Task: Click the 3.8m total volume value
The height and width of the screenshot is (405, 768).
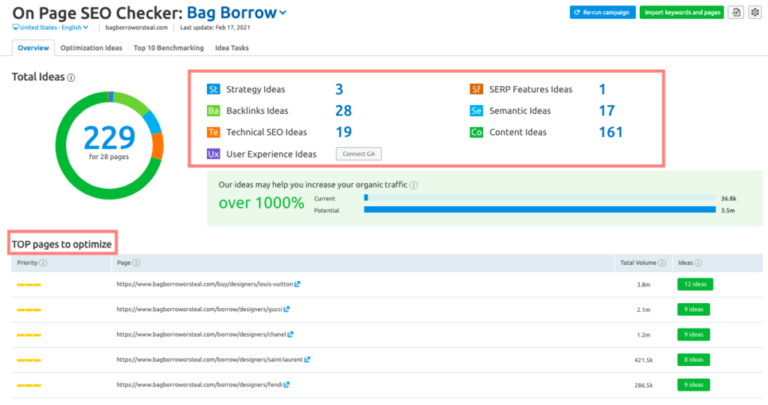Action: (x=644, y=285)
